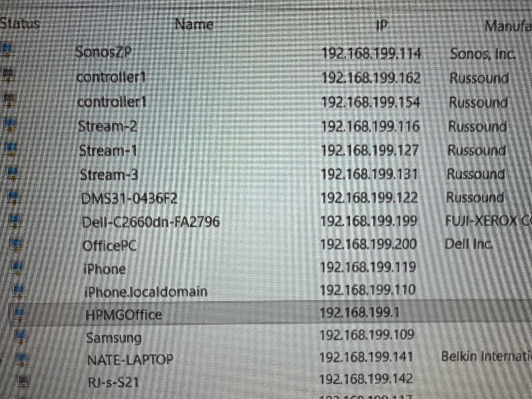532x399 pixels.
Task: Click the Manufacturer column header
Action: click(x=508, y=26)
